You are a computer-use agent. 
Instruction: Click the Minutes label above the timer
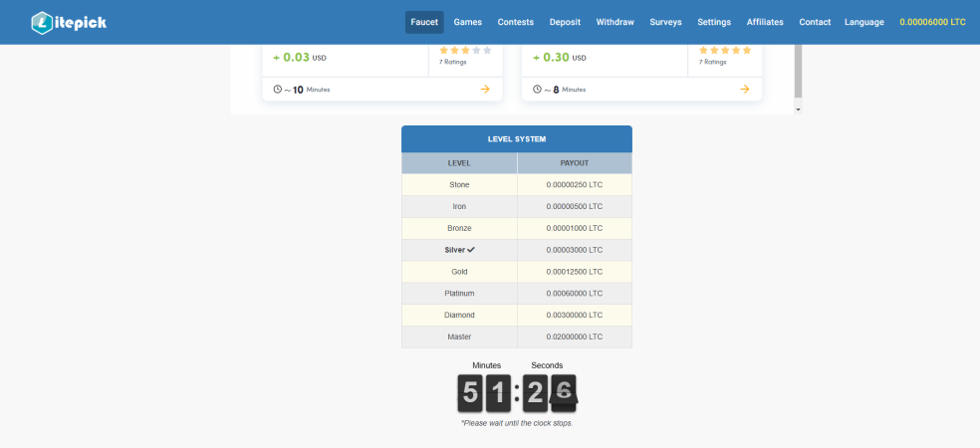click(486, 365)
